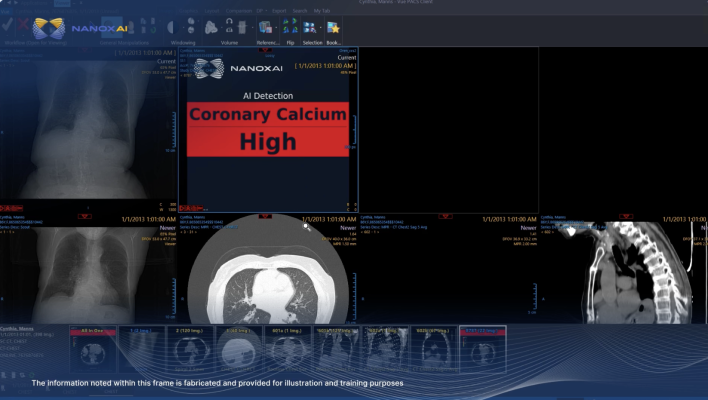This screenshot has height=400, width=708.
Task: Expand the Reference tool dropdown arrow
Action: click(275, 28)
